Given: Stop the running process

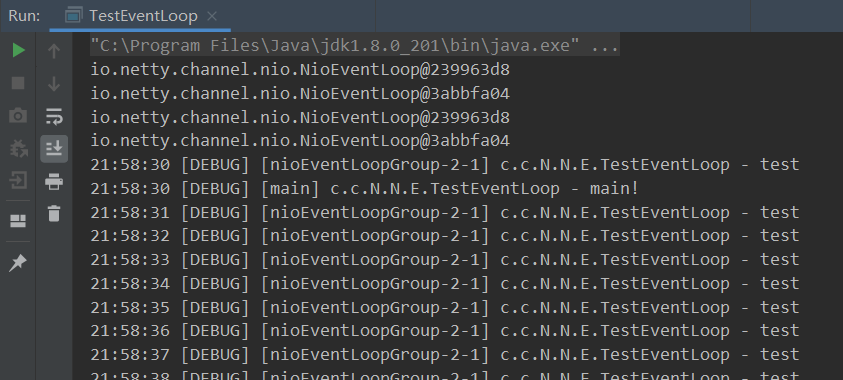Looking at the screenshot, I should pos(18,83).
